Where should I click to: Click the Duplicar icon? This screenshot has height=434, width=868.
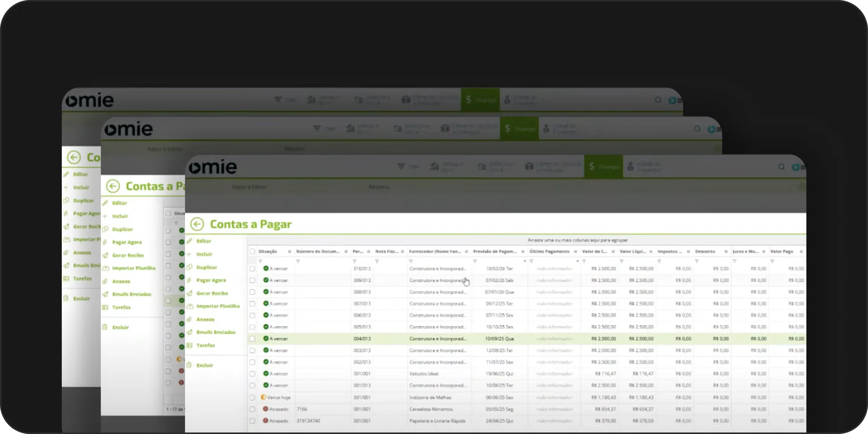click(190, 267)
